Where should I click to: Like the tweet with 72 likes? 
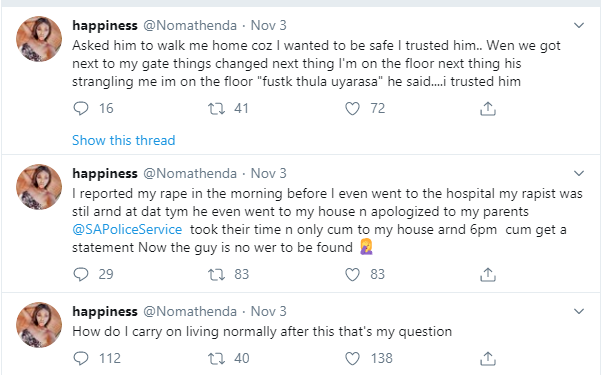(x=352, y=108)
